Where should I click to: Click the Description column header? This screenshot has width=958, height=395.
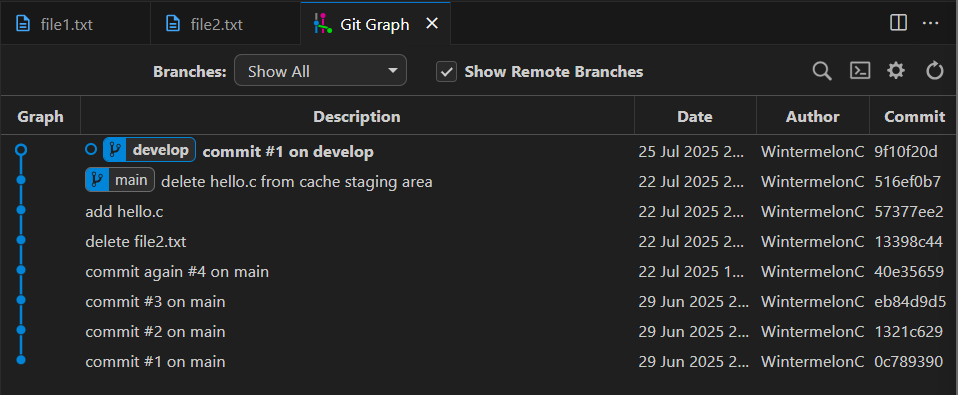click(357, 116)
